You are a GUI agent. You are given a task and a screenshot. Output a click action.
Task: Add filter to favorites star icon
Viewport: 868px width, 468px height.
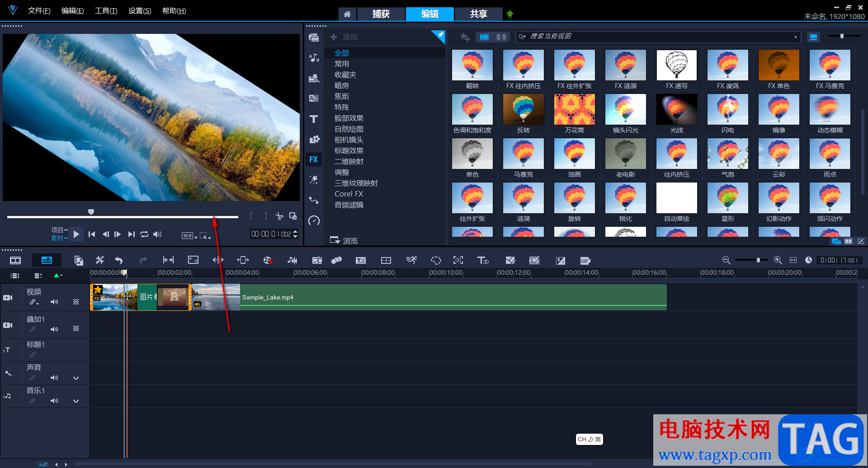[x=465, y=37]
